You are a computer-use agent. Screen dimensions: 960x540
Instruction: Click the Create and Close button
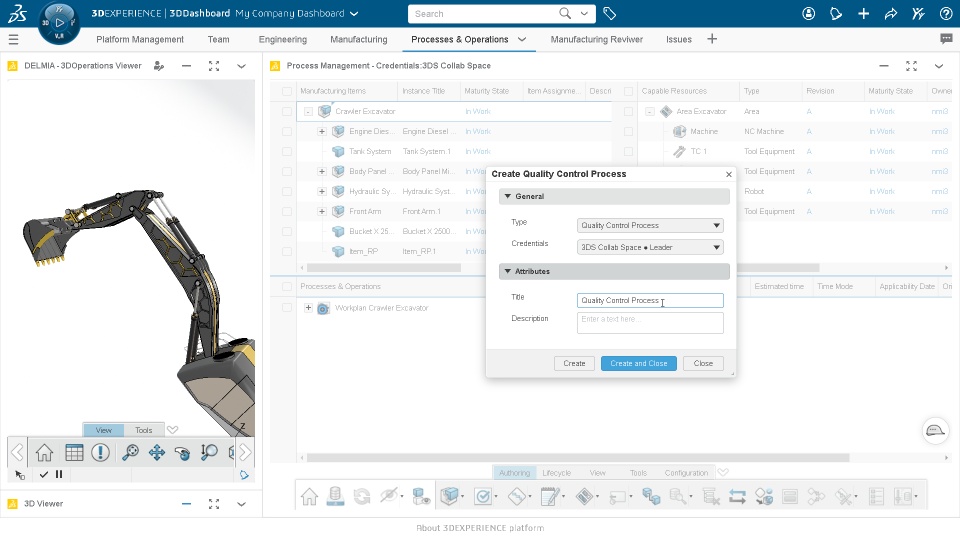pyautogui.click(x=639, y=363)
